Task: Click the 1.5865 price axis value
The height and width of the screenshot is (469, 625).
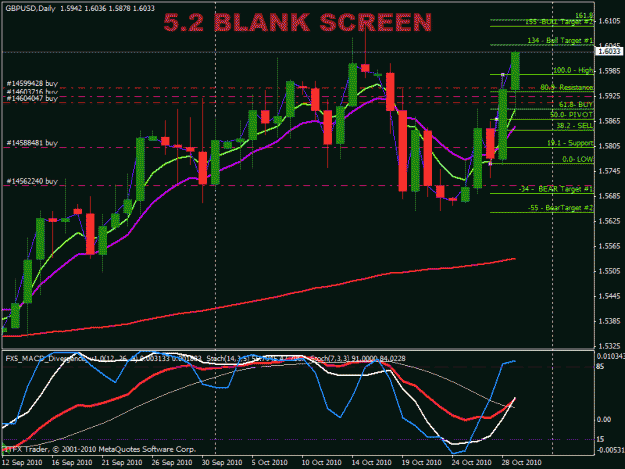Action: 609,121
